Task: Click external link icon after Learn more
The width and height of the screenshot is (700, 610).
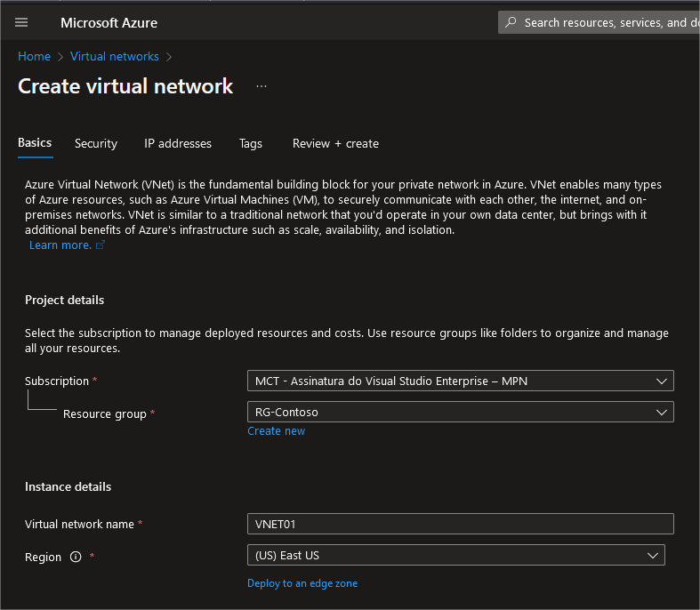Action: pyautogui.click(x=101, y=245)
